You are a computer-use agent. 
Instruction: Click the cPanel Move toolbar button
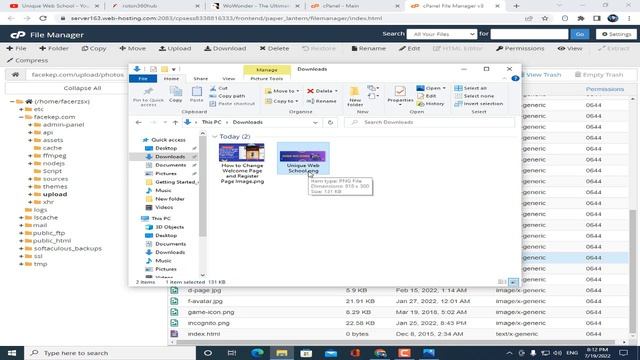[132, 48]
